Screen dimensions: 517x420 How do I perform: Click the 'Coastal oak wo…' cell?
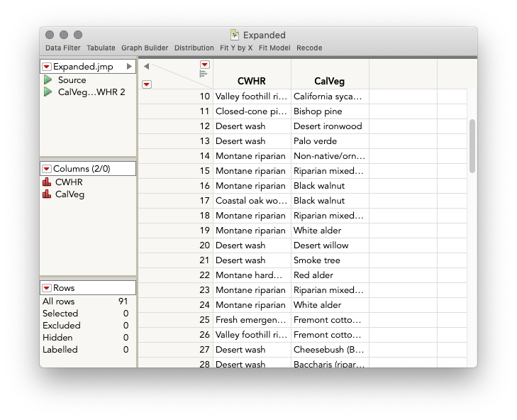click(x=252, y=201)
